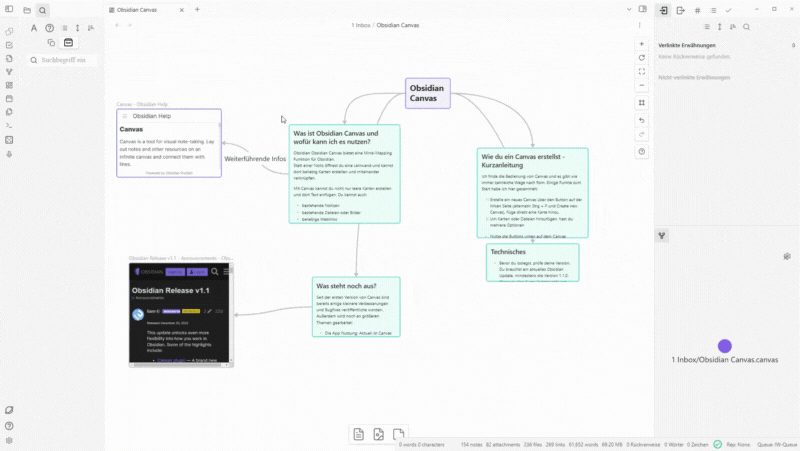Open the file explorer folder tab
This screenshot has width=800, height=451.
[x=27, y=10]
